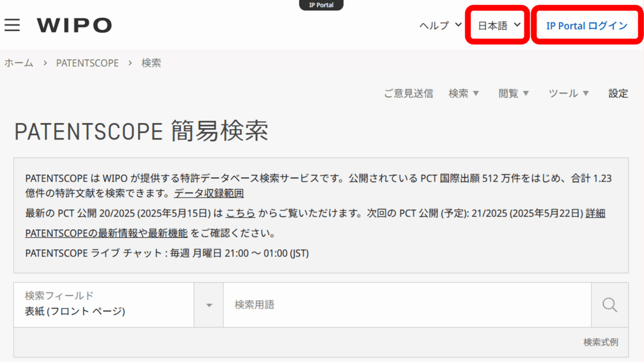Click the ライブ チャット schedule text
This screenshot has height=362, width=644.
coord(167,253)
